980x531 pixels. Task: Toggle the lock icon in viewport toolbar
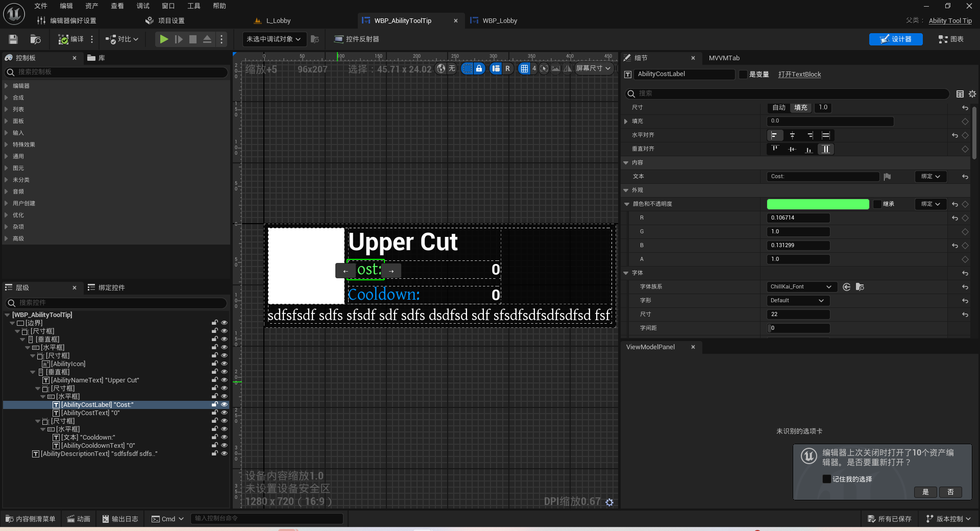(479, 68)
